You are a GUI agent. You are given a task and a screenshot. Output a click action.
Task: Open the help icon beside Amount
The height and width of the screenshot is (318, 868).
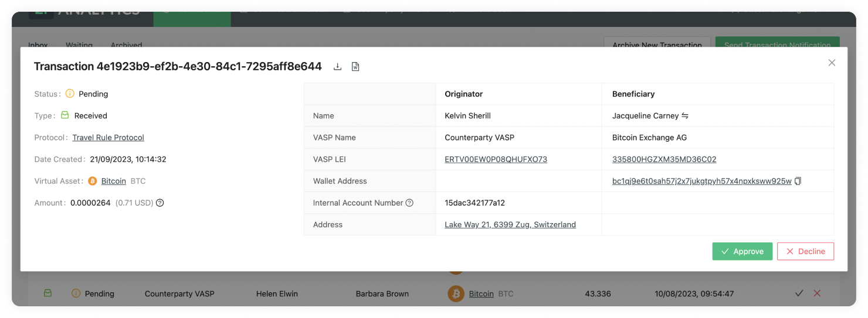tap(160, 203)
